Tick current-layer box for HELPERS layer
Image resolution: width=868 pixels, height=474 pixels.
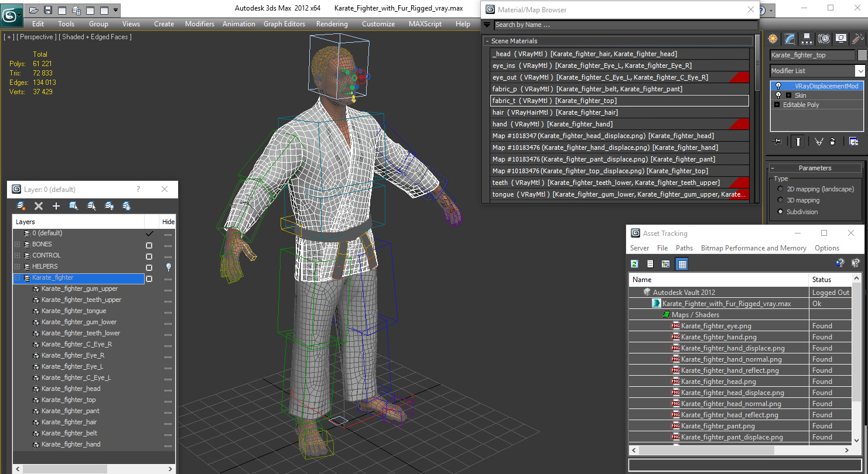149,267
